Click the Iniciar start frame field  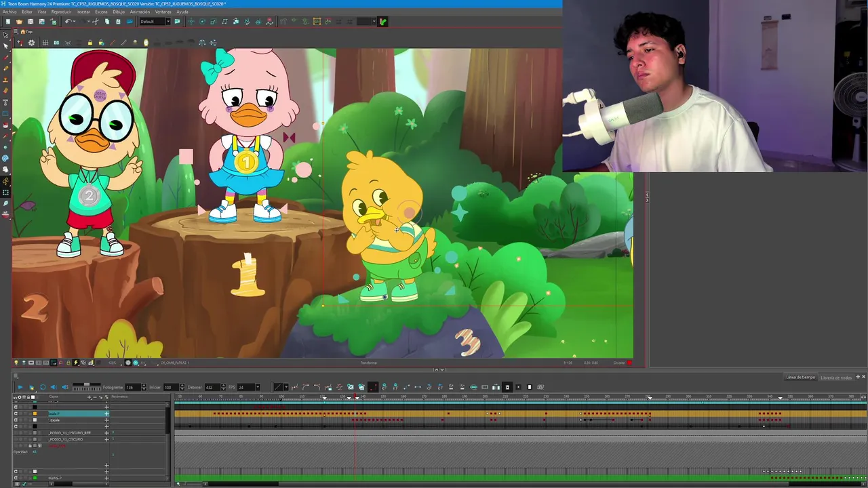coord(171,387)
